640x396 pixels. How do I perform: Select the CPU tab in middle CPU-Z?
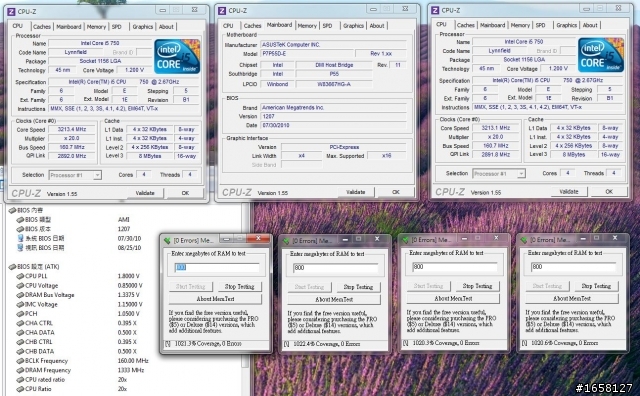228,25
